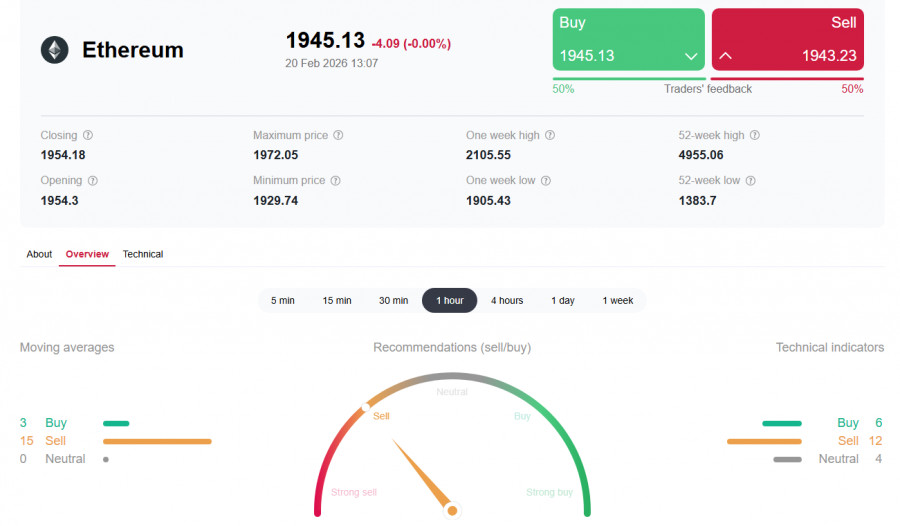Choose the 1 day timeframe
The image size is (900, 526).
(563, 300)
